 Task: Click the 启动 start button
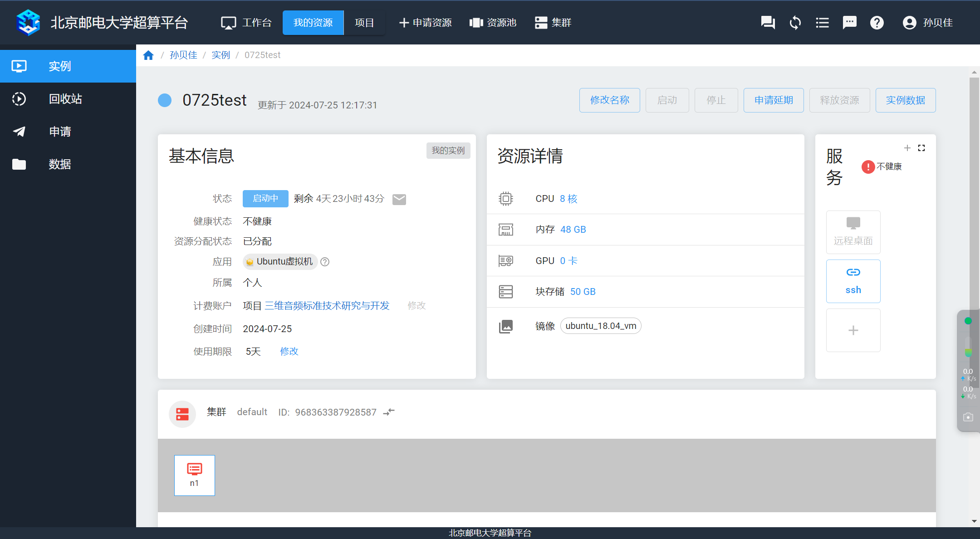pos(667,100)
